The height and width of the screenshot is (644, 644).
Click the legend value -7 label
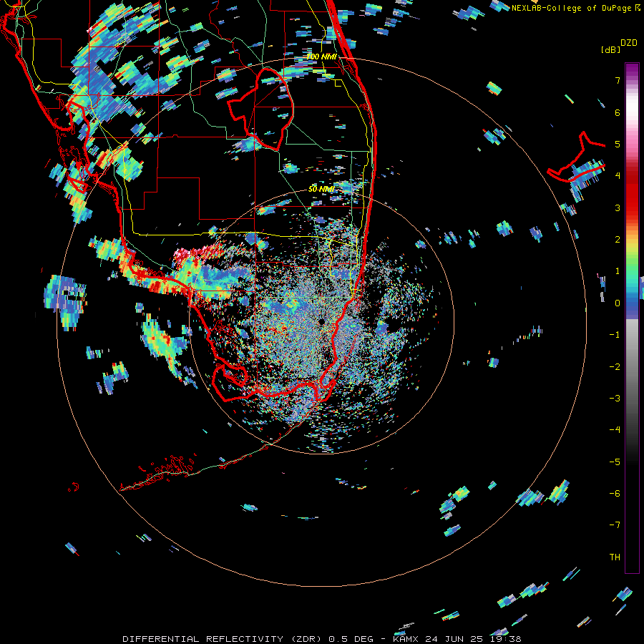[615, 525]
